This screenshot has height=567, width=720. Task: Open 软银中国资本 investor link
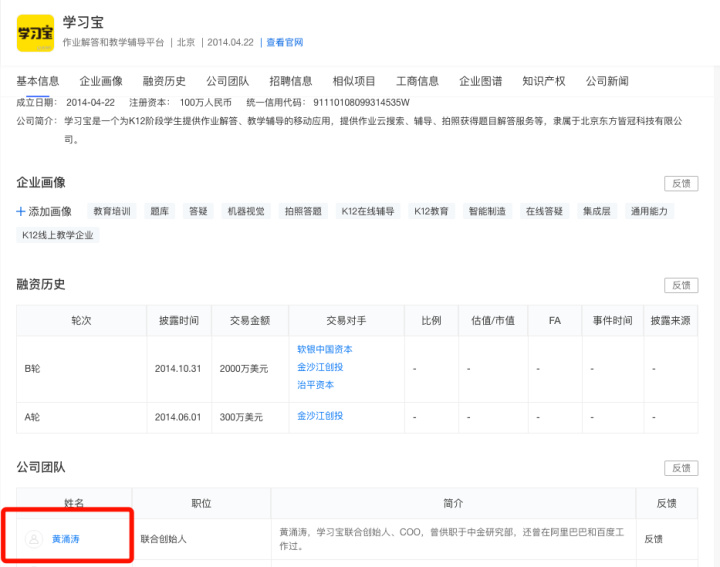(325, 349)
